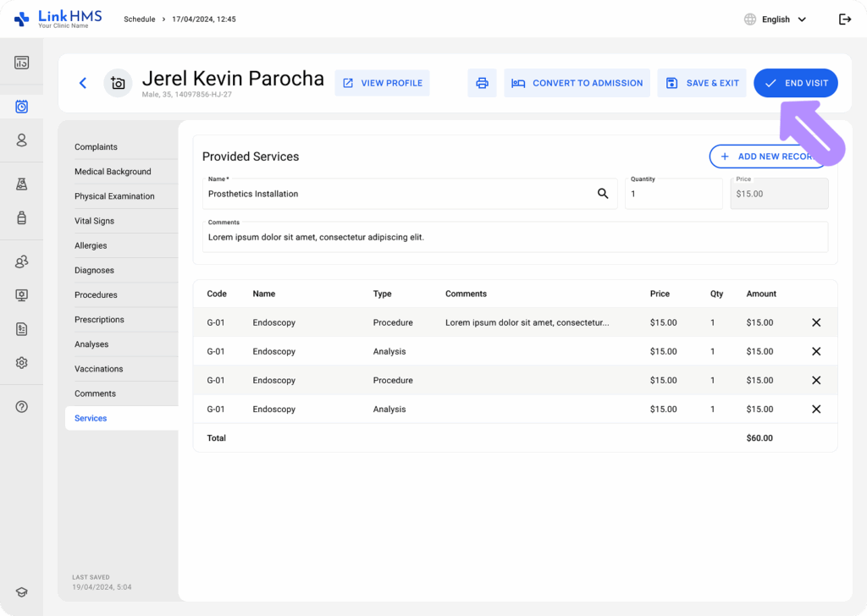Delete the last Endoscopy Analysis row
This screenshot has height=616, width=867.
point(816,409)
